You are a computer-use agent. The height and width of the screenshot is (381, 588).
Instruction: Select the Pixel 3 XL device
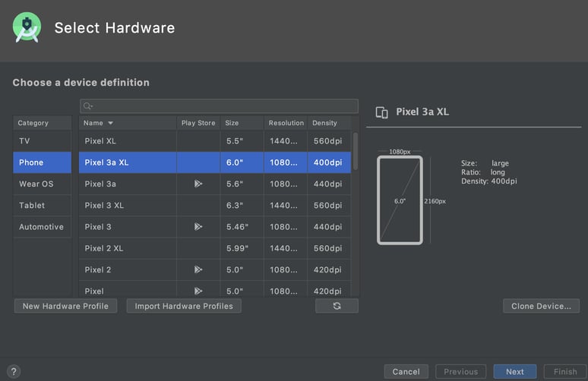point(215,205)
